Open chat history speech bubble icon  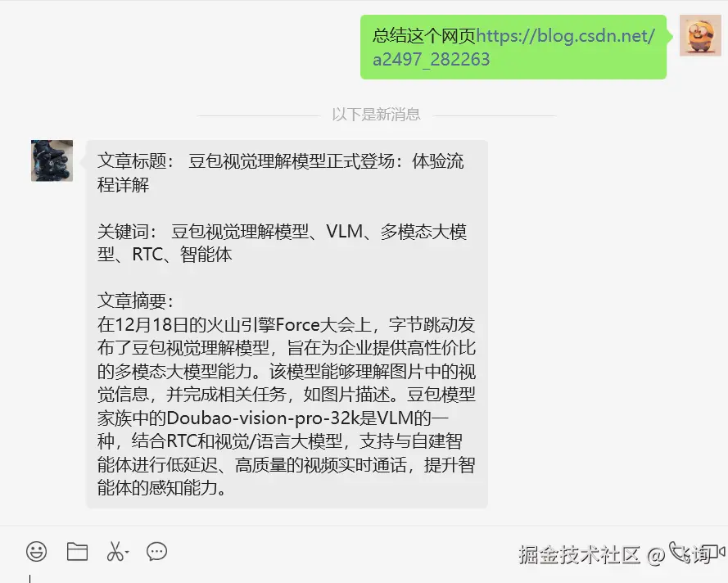pos(157,551)
